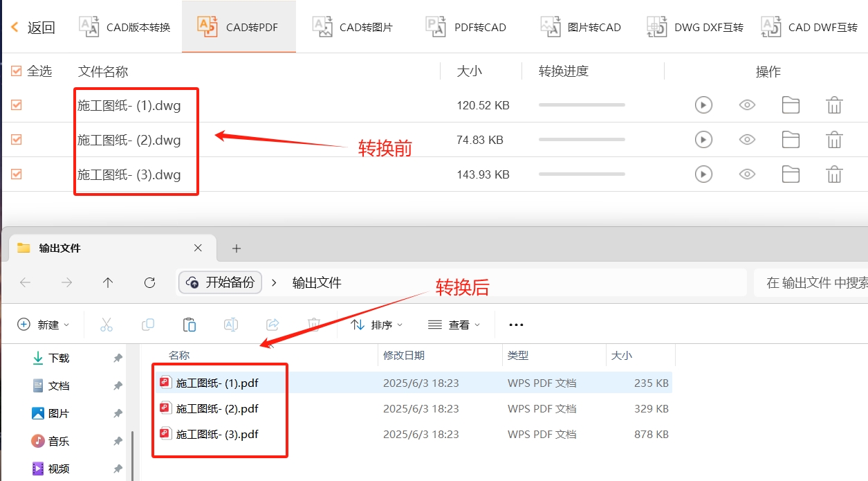Open the 查看 view dropdown

pos(454,325)
